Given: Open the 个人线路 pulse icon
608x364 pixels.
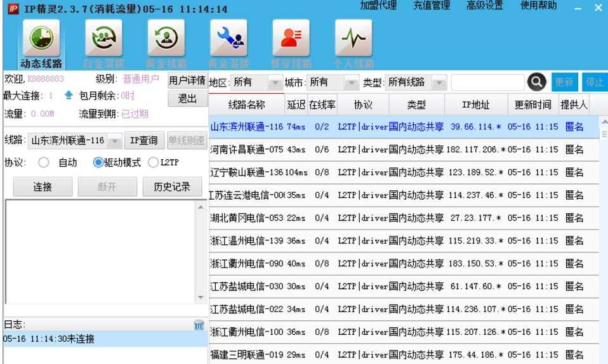Looking at the screenshot, I should tap(354, 39).
